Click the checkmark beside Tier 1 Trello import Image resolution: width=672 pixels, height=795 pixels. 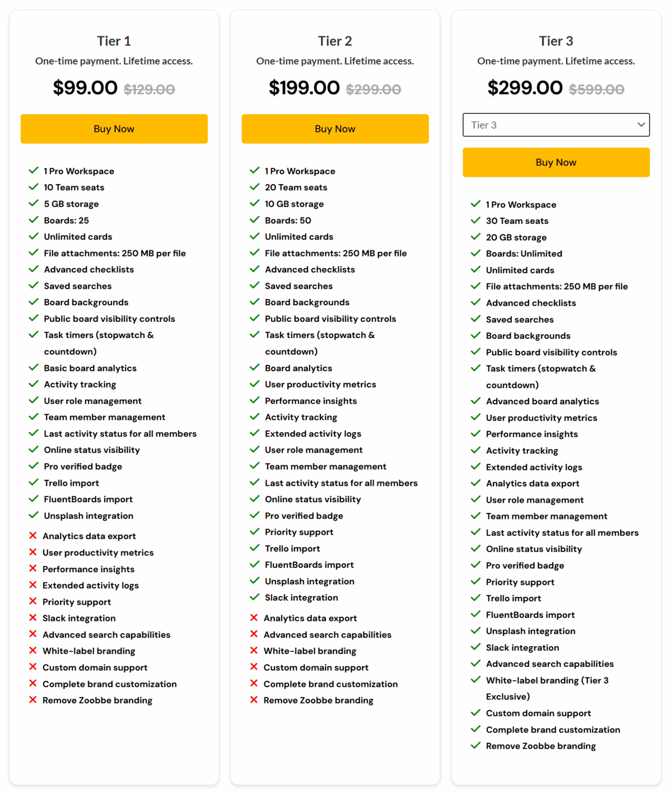click(34, 482)
